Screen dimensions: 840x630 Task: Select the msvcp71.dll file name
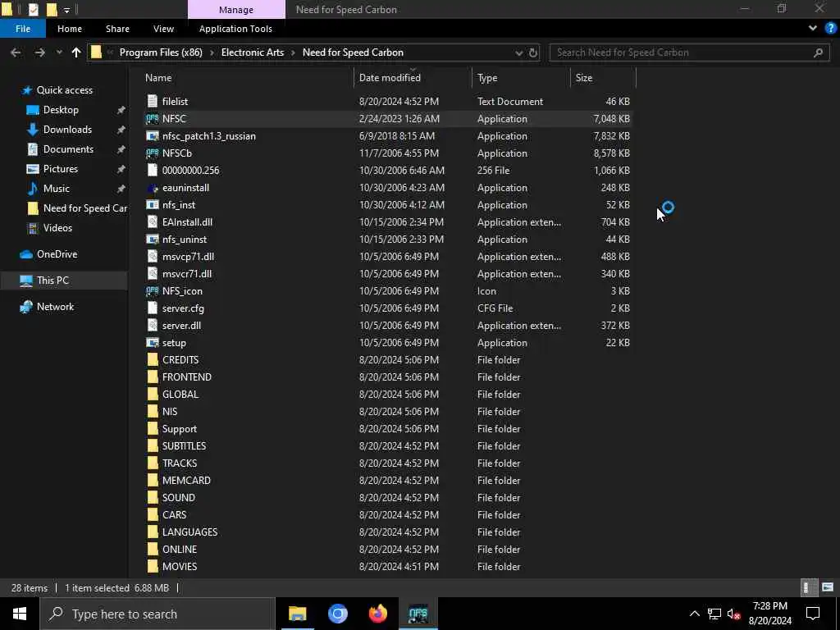tap(188, 257)
